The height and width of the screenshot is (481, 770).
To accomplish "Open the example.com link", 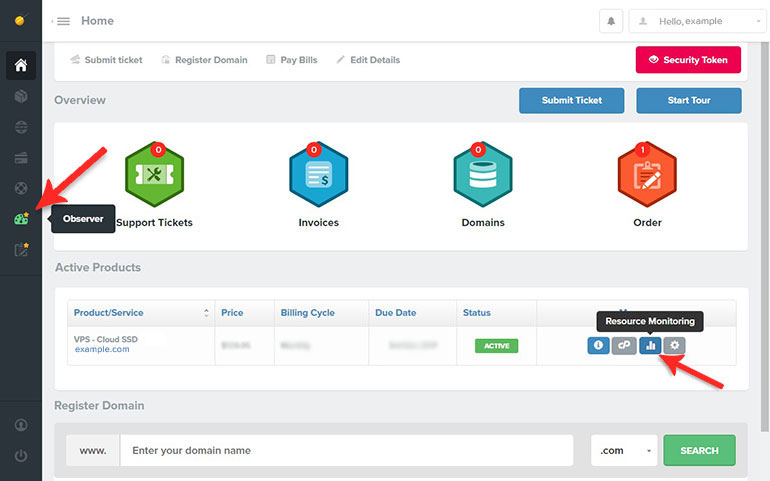I will pyautogui.click(x=102, y=349).
